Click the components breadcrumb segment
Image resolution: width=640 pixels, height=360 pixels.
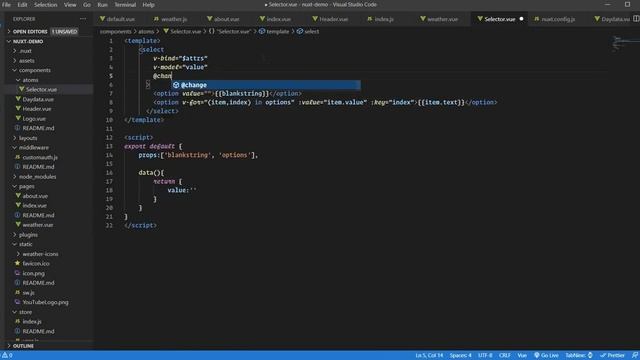pyautogui.click(x=116, y=31)
